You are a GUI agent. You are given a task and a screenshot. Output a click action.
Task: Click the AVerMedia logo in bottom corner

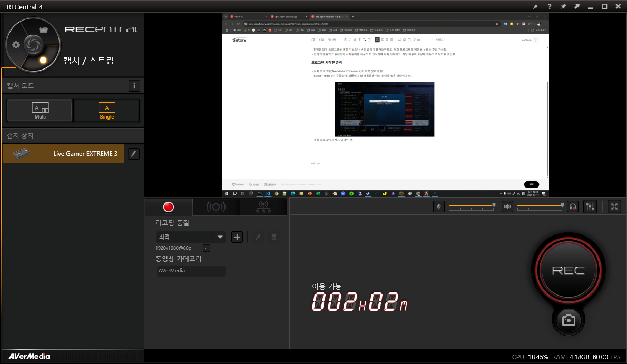coord(30,357)
